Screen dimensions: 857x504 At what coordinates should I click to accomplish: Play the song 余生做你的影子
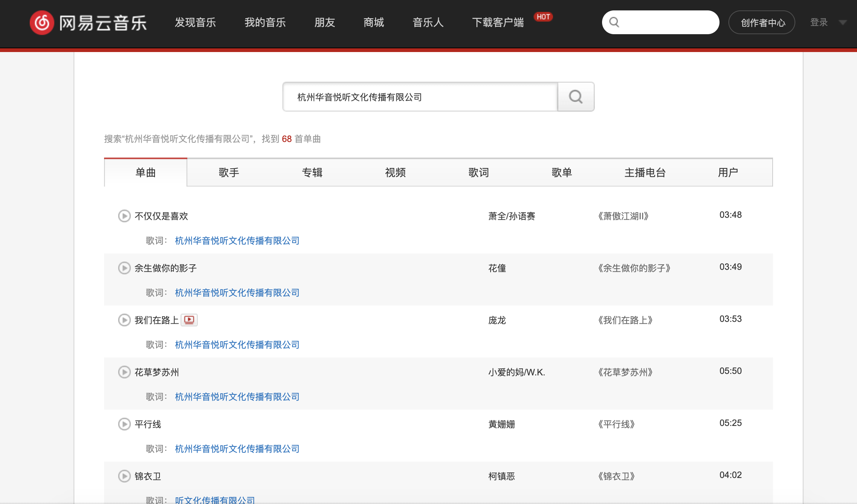point(124,268)
